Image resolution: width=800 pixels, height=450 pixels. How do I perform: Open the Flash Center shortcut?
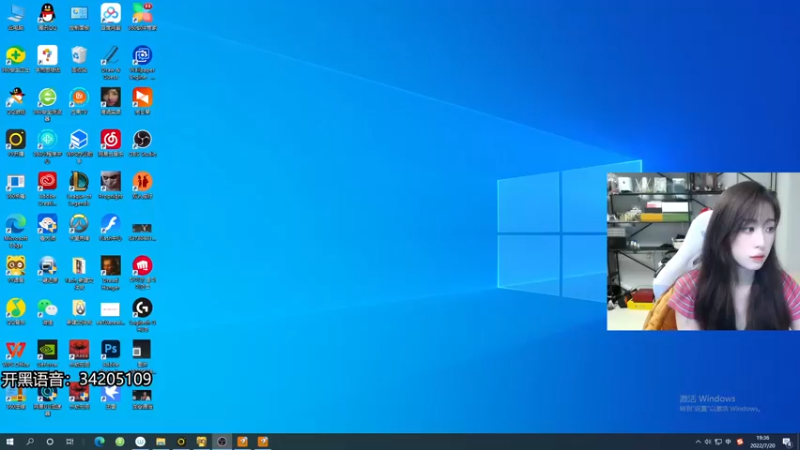click(111, 228)
